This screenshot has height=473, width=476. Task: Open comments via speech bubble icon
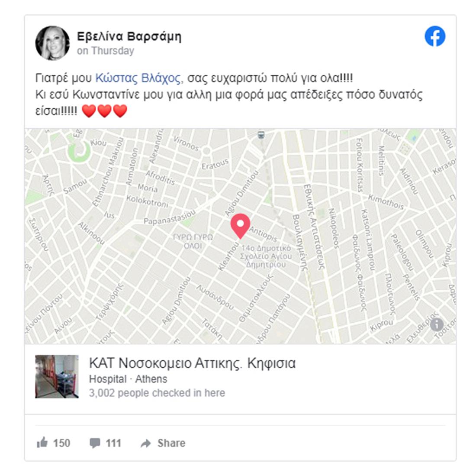coord(95,443)
